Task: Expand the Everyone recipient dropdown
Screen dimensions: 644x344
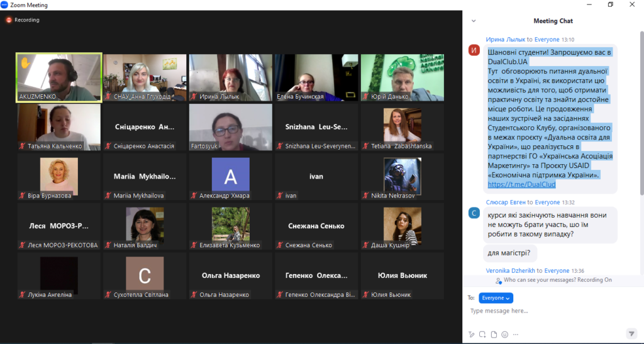Action: tap(496, 298)
